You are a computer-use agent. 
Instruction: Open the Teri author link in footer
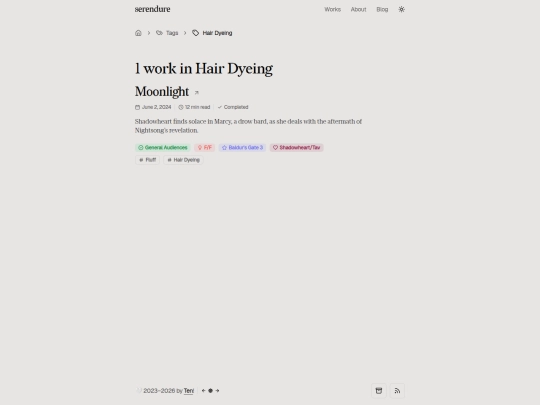tap(189, 391)
